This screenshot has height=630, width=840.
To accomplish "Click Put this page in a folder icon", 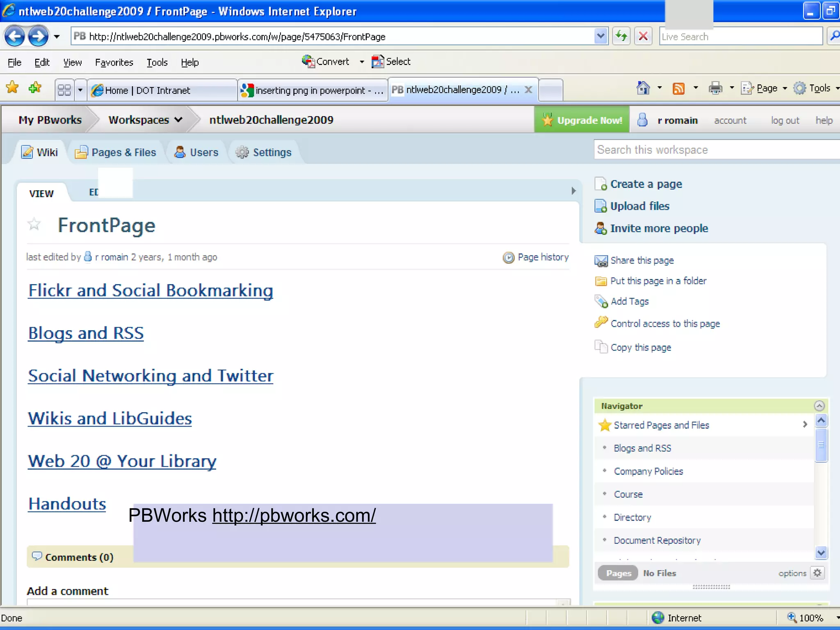I will point(601,281).
